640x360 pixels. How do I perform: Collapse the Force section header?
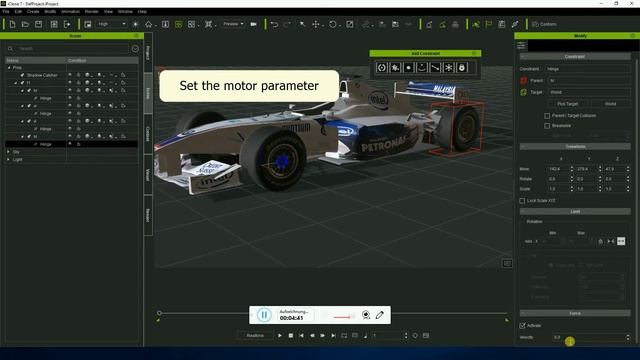pyautogui.click(x=575, y=313)
